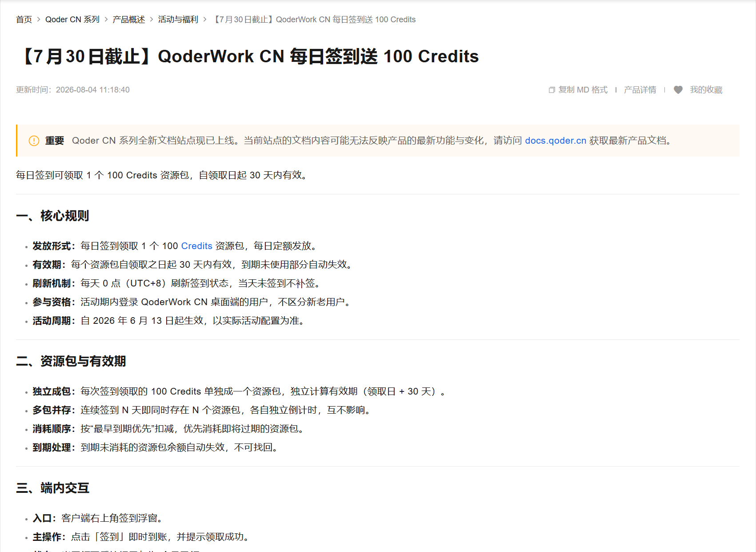The image size is (756, 552).
Task: Click the 二、资源包与有效期 heading
Action: [71, 361]
